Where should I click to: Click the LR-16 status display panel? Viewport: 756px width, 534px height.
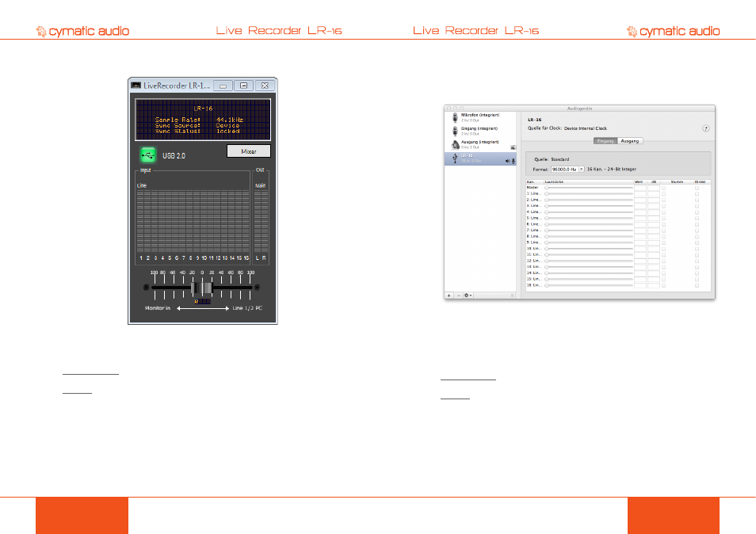(x=203, y=120)
